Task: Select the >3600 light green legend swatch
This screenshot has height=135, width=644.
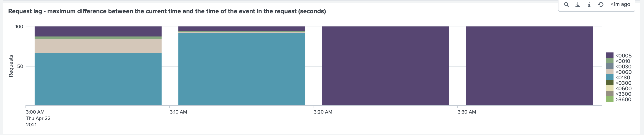Action: point(610,99)
